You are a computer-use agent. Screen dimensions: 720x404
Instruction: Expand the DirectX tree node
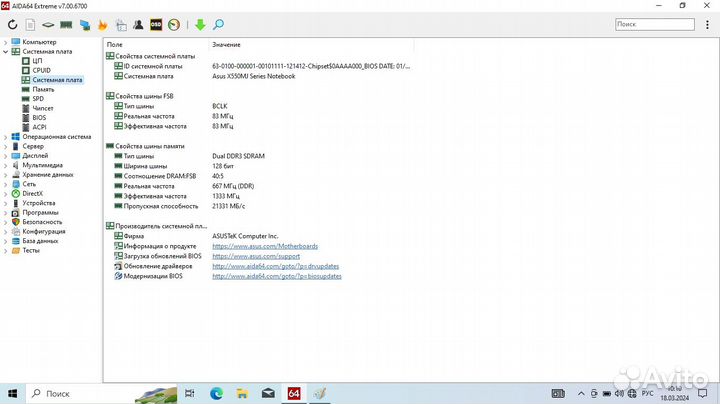coord(6,194)
